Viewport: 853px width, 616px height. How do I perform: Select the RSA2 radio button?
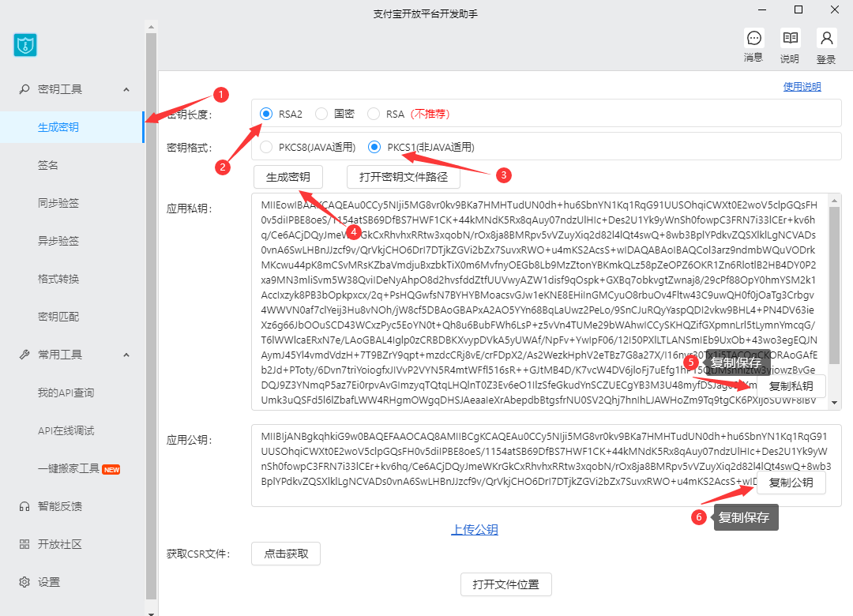coord(266,114)
